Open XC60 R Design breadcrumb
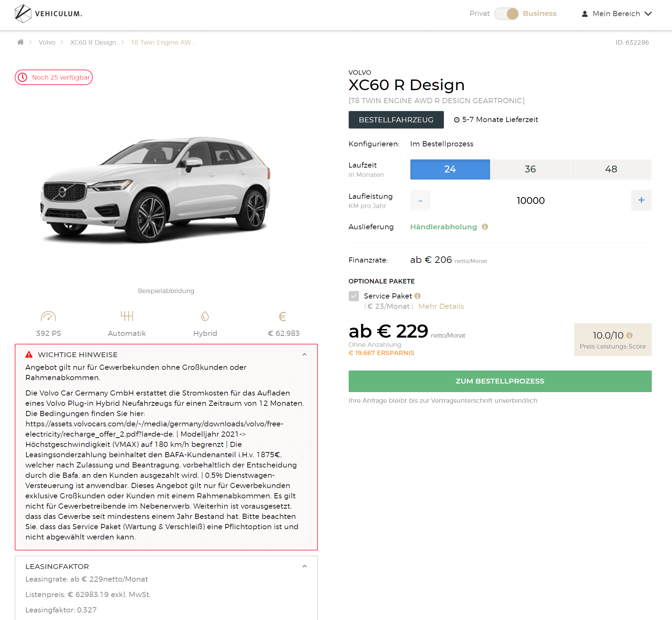Screen dimensions: 672x620 (93, 42)
